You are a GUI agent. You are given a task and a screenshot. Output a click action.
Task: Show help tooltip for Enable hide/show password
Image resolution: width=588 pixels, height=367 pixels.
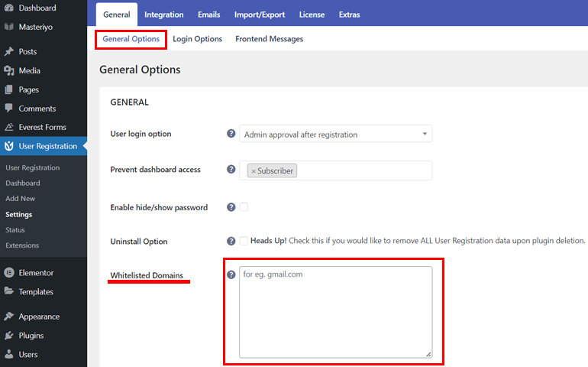[231, 207]
